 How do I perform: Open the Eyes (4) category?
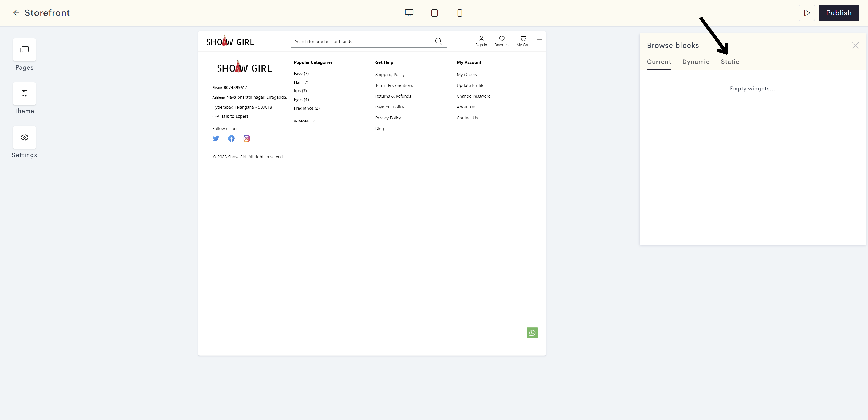[x=301, y=99]
